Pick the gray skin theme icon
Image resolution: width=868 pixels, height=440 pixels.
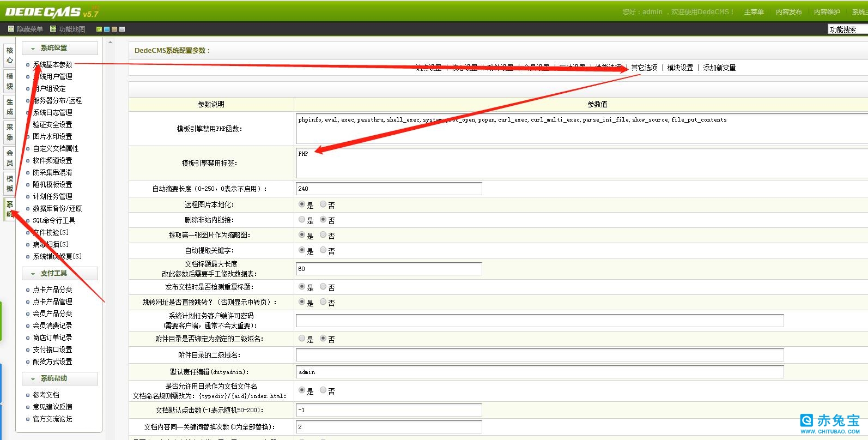pos(122,29)
